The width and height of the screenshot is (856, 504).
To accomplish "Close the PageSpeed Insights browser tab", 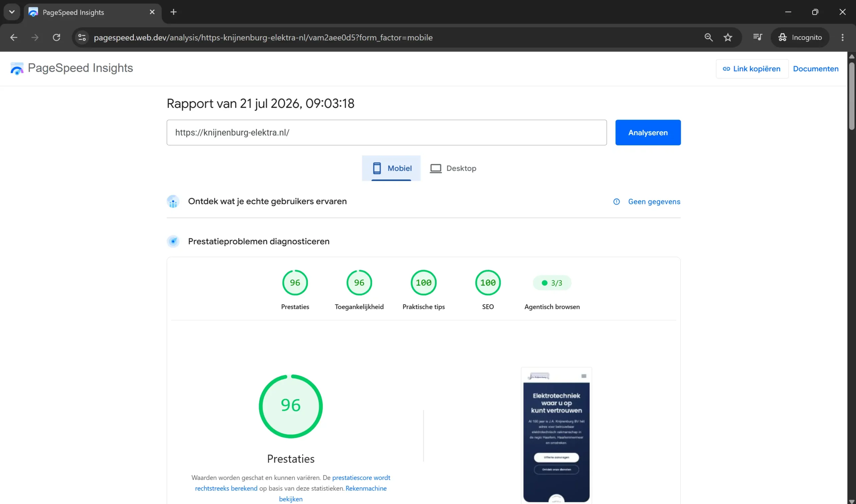I will coord(152,12).
